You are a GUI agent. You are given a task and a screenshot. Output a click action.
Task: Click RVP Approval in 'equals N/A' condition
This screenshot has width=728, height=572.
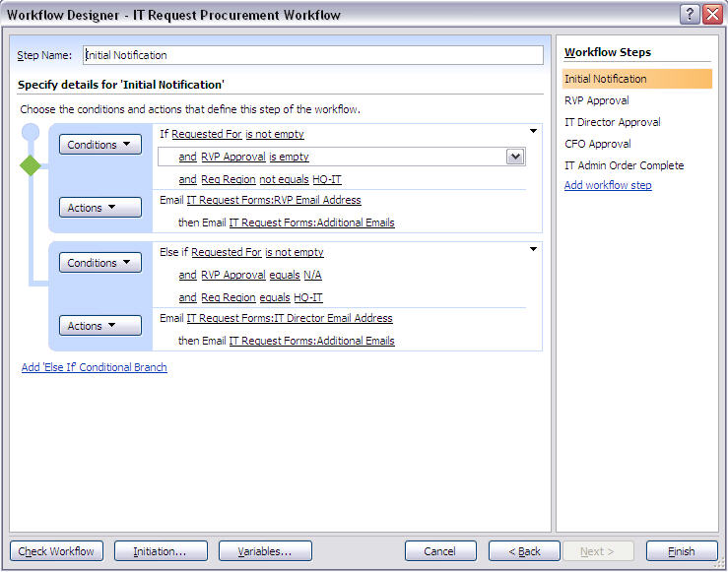click(233, 275)
